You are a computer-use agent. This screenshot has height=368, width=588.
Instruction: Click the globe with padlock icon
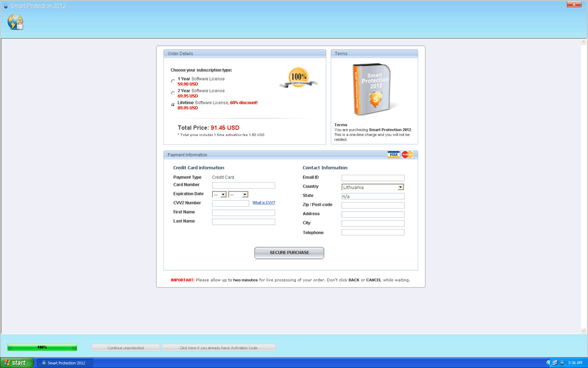point(15,22)
